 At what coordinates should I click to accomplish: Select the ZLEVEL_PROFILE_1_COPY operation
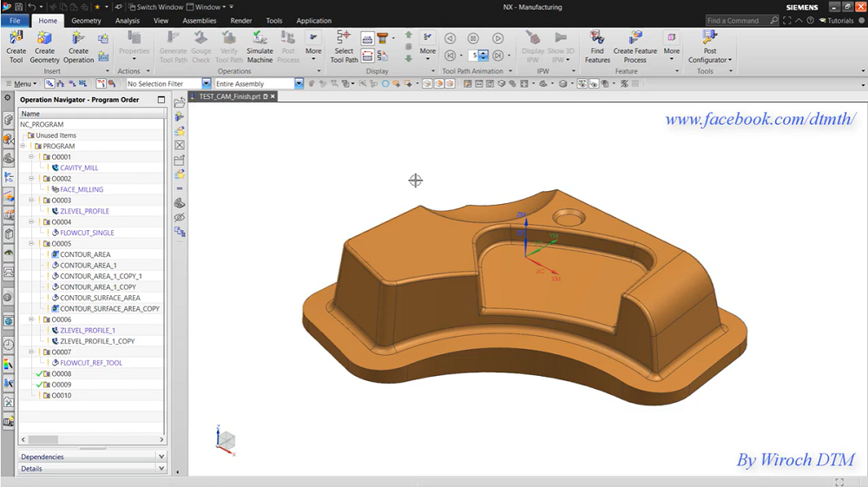pos(97,341)
